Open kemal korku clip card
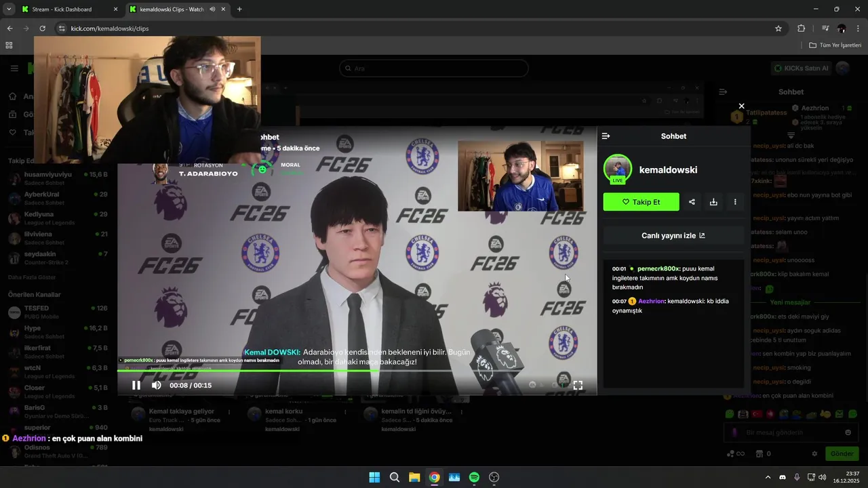The height and width of the screenshot is (488, 868). 283,411
